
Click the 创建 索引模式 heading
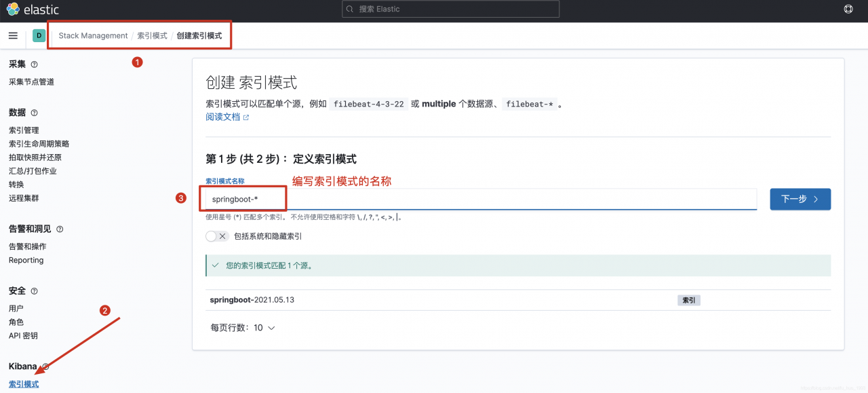click(x=251, y=83)
